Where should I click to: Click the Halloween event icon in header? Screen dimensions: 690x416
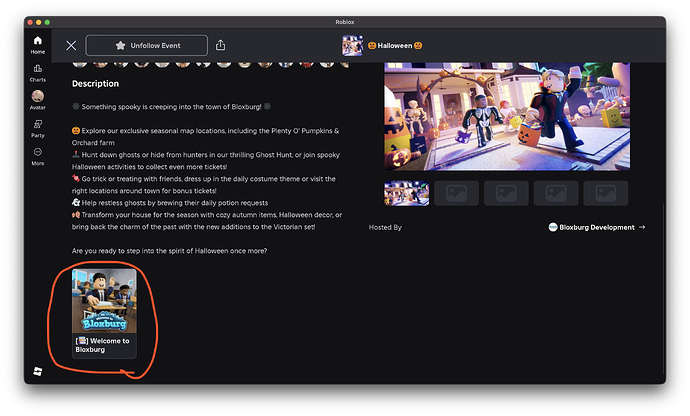coord(352,45)
